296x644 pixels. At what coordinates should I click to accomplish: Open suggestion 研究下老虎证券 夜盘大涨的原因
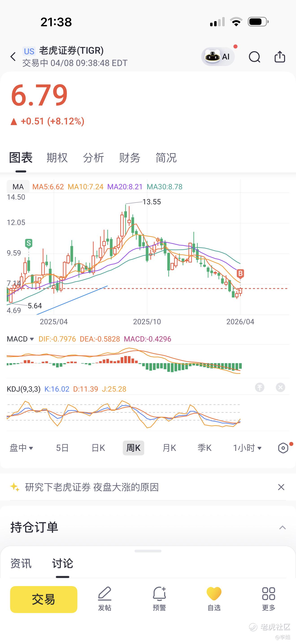pos(92,487)
